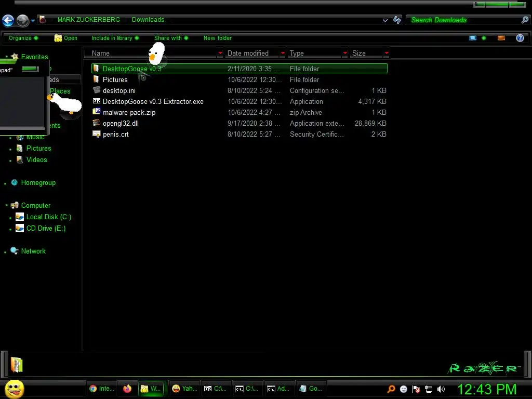Open Computer in the navigation pane
Viewport: 532px width, 399px height.
click(x=36, y=206)
